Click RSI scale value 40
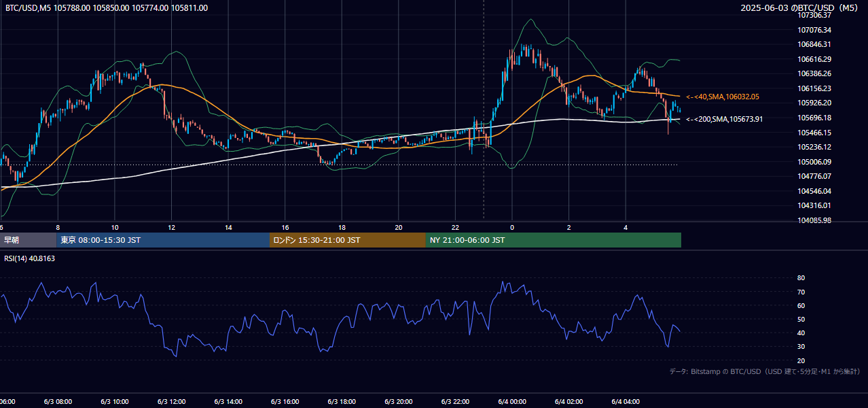Screen dimensions: 868x408 click(801, 333)
